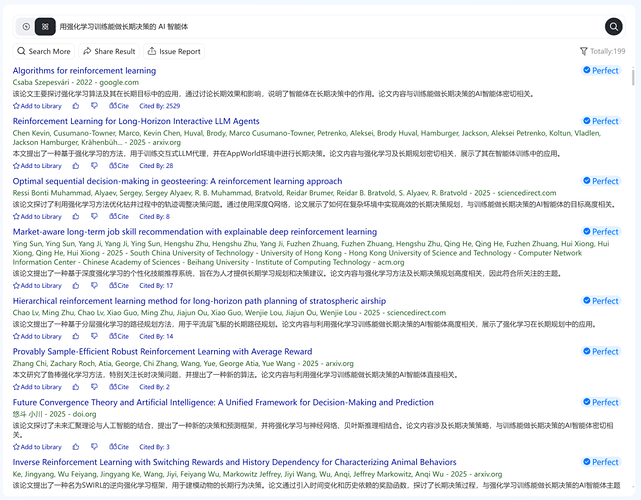
Task: Click 'Cited By: 8' text
Action: tap(155, 216)
